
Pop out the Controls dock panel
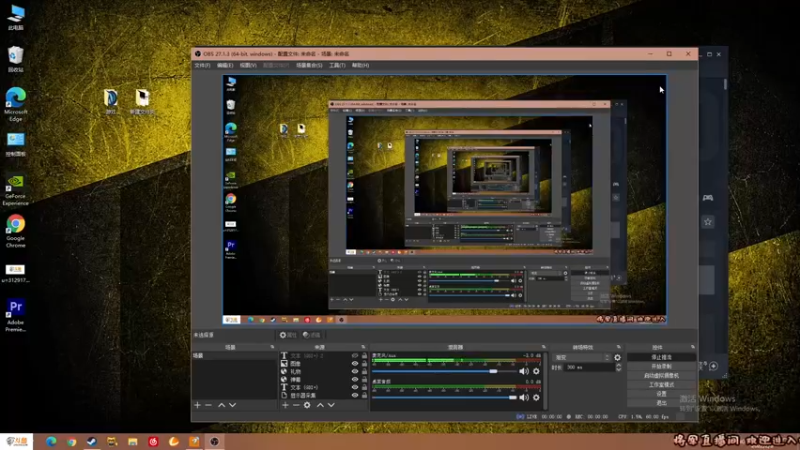692,347
